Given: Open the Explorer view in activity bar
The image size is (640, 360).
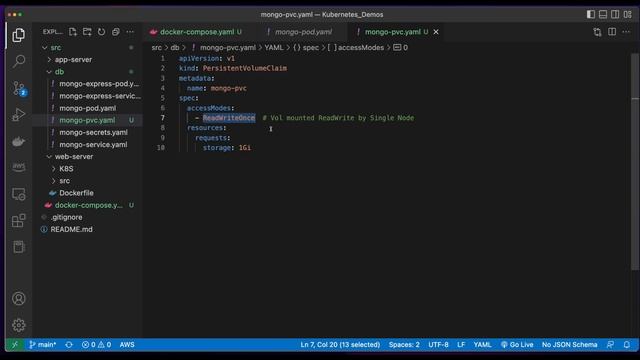Looking at the screenshot, I should (18, 36).
